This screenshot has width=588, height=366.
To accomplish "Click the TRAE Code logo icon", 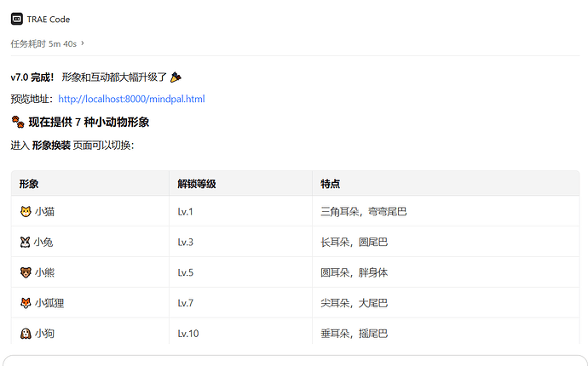I will point(17,19).
